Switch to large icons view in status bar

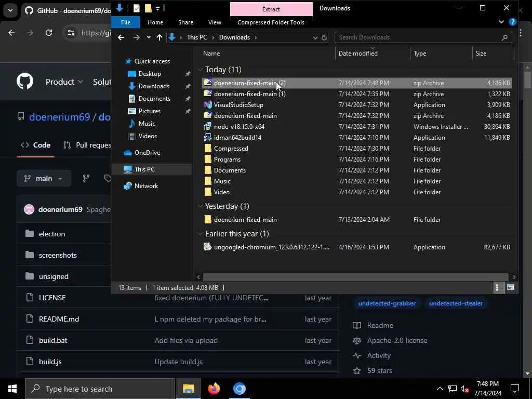[511, 288]
